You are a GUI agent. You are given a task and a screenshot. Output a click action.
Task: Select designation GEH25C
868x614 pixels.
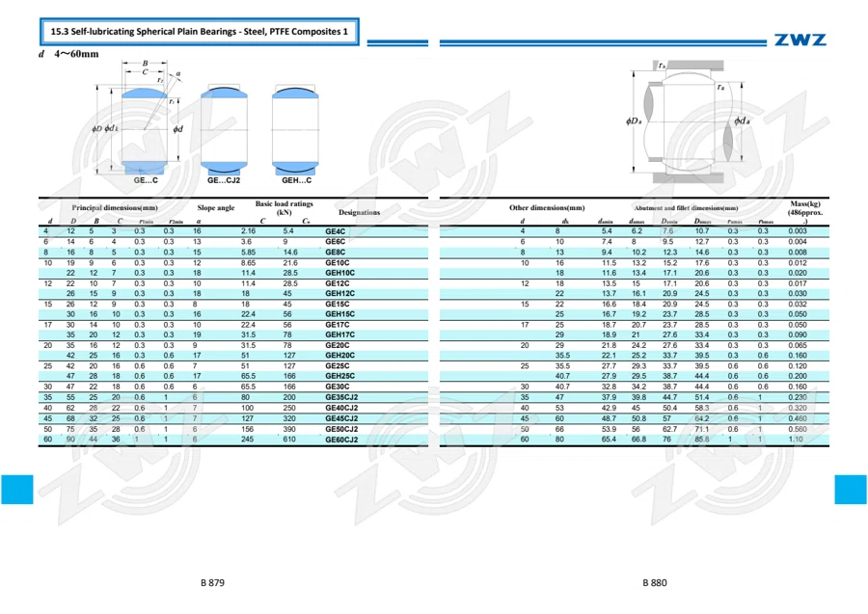click(339, 376)
